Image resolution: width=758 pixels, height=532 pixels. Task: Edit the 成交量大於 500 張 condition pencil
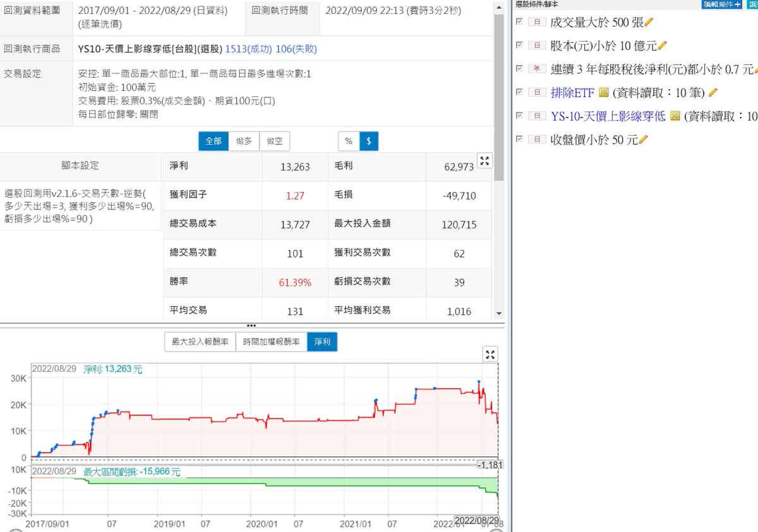coord(649,23)
